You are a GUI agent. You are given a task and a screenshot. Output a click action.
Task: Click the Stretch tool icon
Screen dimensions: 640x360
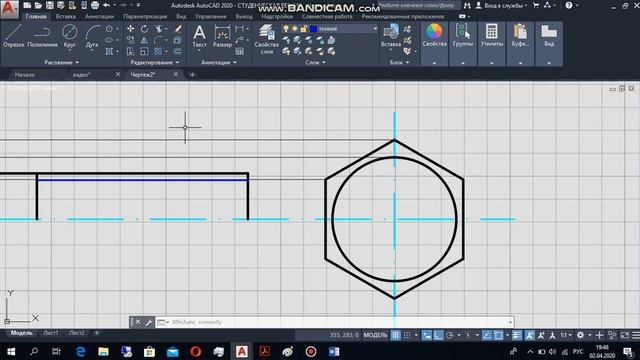coord(131,51)
